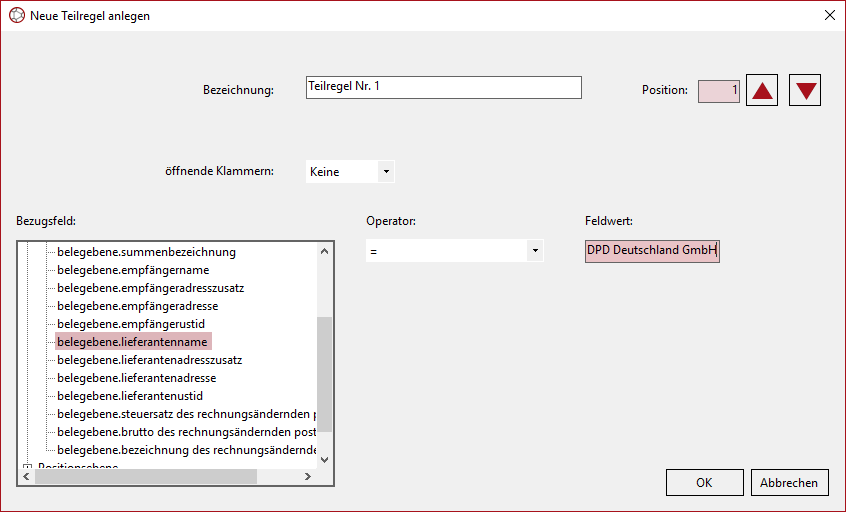Select belegebene.empfängername entry
This screenshot has height=512, width=846.
coord(133,270)
